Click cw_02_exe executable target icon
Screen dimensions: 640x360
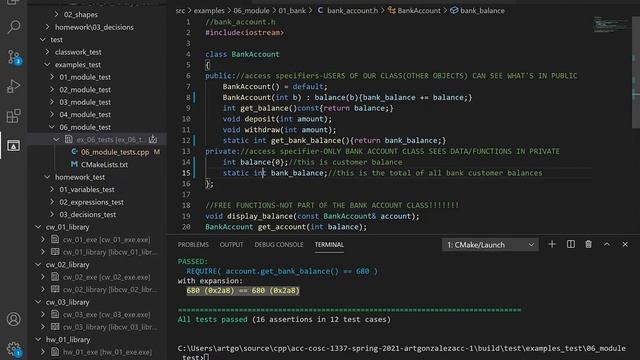click(55, 277)
